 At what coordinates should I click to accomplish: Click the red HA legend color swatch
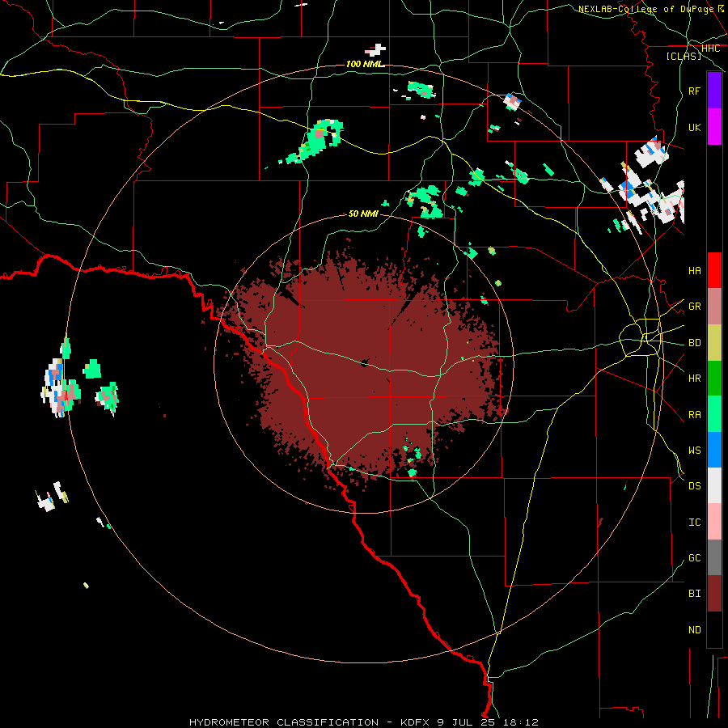pyautogui.click(x=714, y=270)
